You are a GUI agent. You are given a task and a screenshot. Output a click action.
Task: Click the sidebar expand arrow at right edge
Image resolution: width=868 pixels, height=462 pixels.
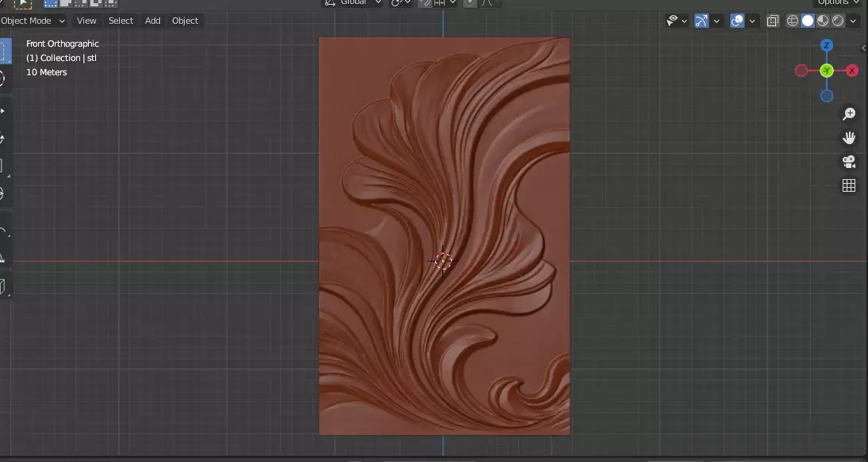point(863,48)
